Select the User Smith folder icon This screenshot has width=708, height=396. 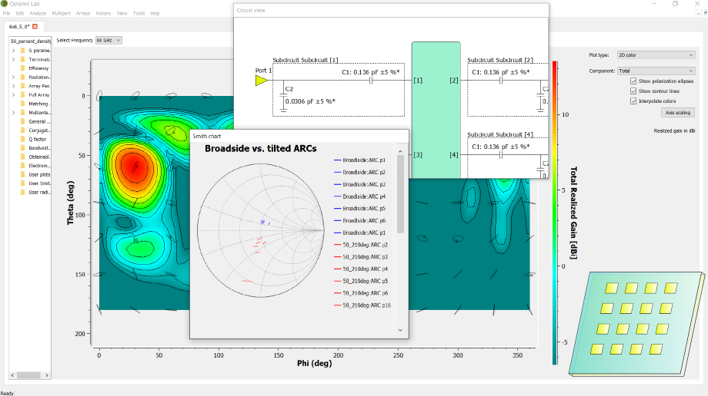[23, 183]
